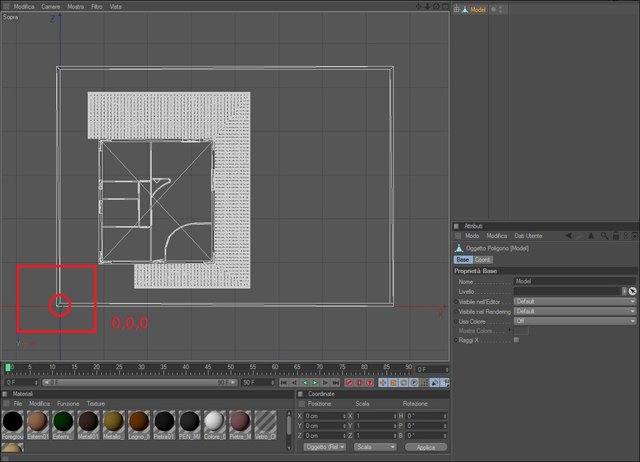Screen dimensions: 640x462
Task: Go to the animation end frame
Action: 336,382
